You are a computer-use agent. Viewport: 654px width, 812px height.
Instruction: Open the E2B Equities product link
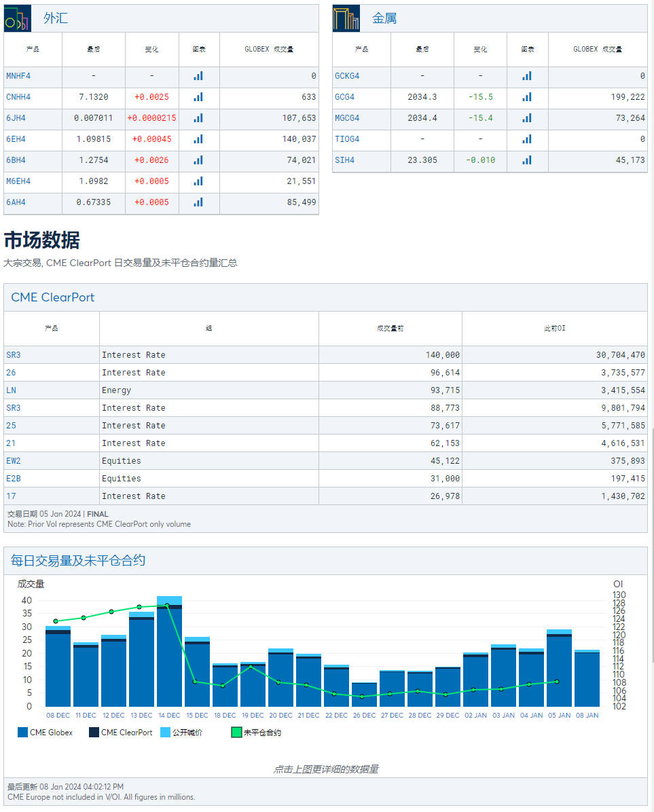(14, 479)
